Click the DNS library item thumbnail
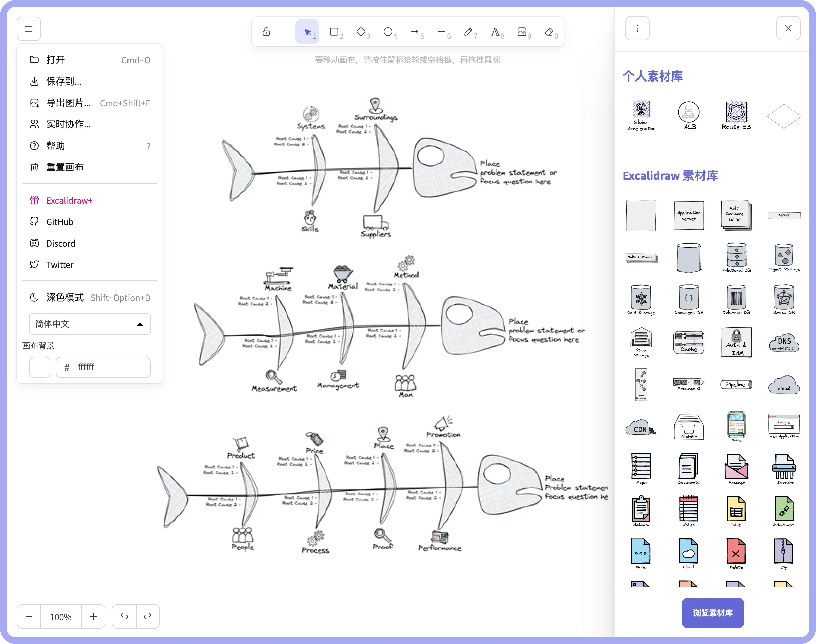 (x=784, y=343)
